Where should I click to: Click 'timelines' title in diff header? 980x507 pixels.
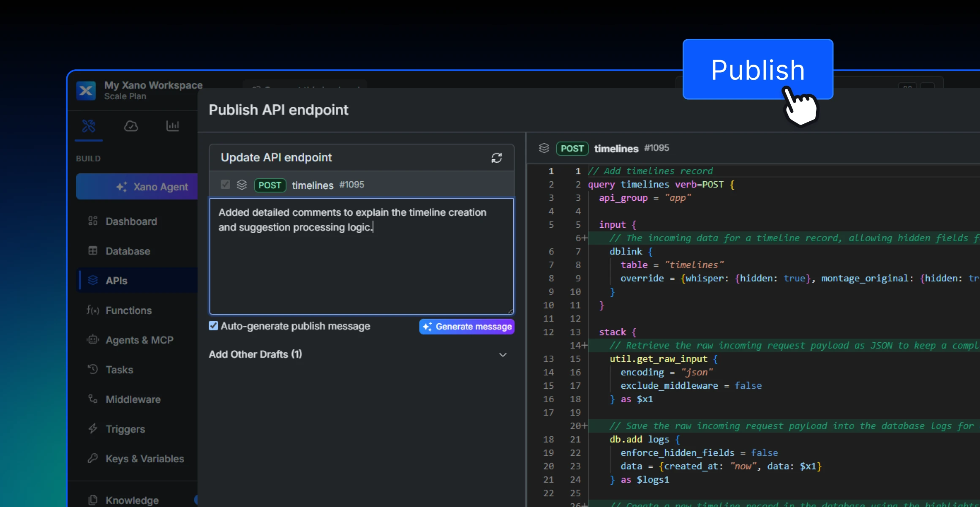(x=616, y=148)
